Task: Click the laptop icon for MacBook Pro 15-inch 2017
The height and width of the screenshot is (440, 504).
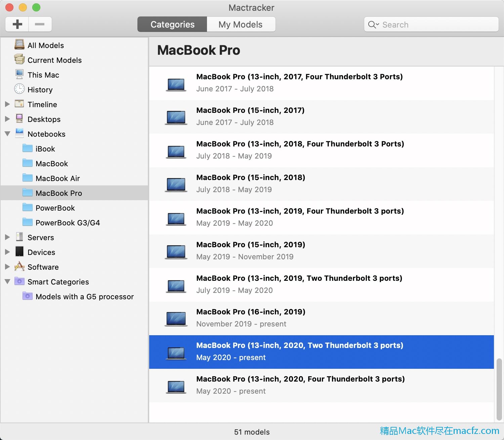Action: pyautogui.click(x=176, y=117)
